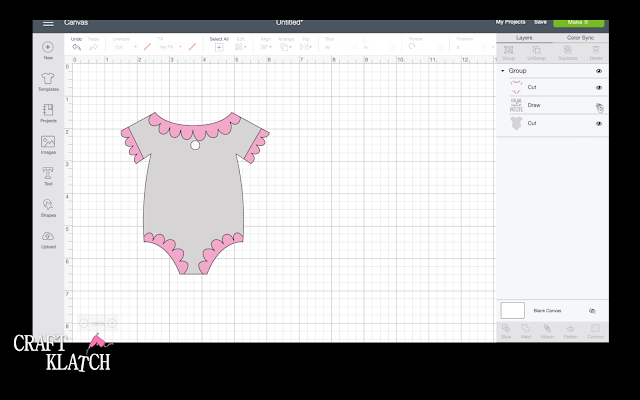This screenshot has width=640, height=400.
Task: Click the hole circle on the onesie
Action: 195,145
